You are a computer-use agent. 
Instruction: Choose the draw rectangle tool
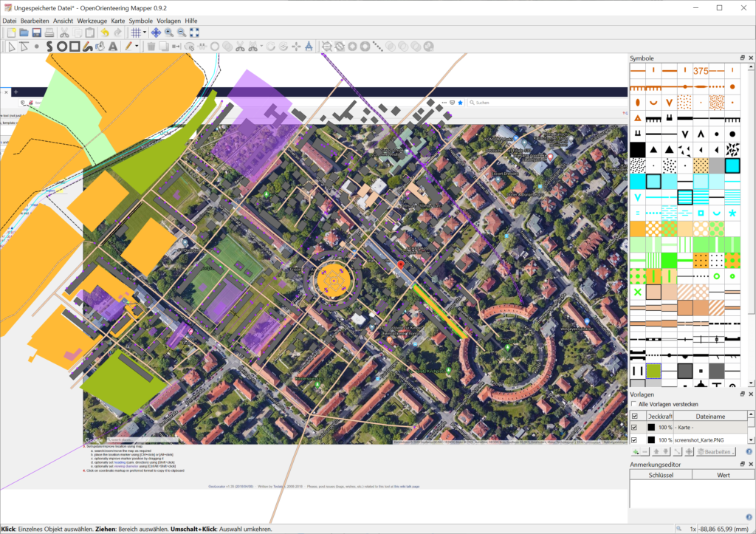coord(75,46)
